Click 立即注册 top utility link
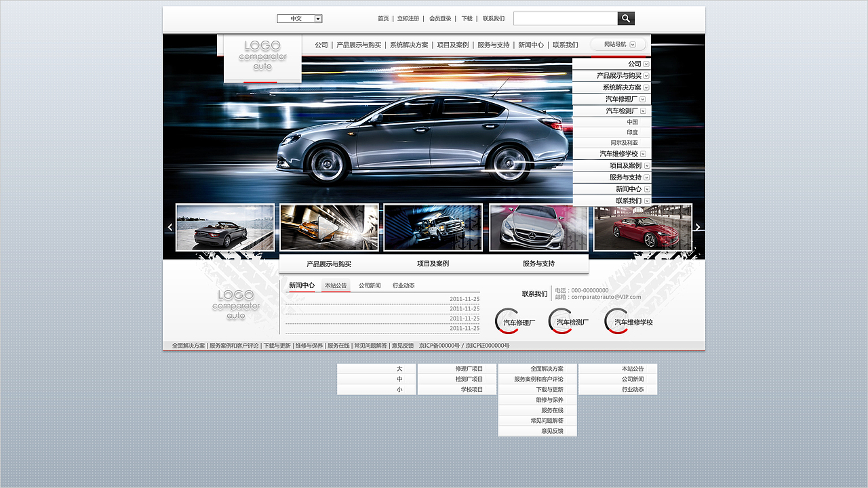The height and width of the screenshot is (488, 868). point(408,19)
